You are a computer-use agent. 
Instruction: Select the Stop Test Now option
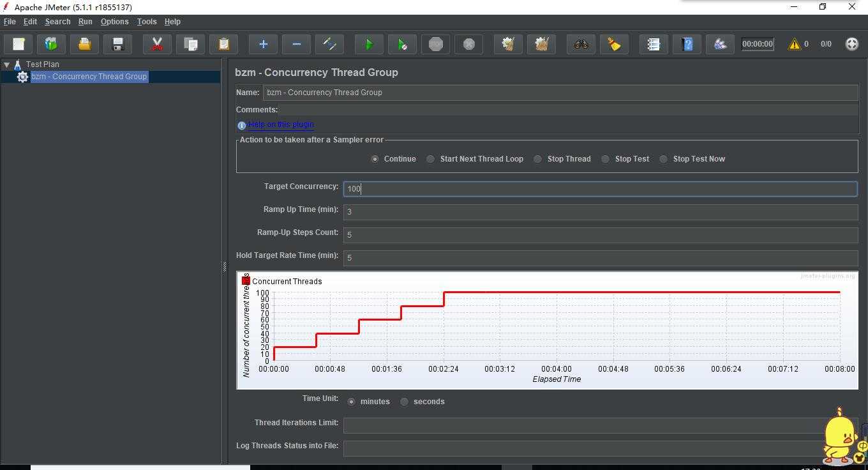click(x=664, y=159)
